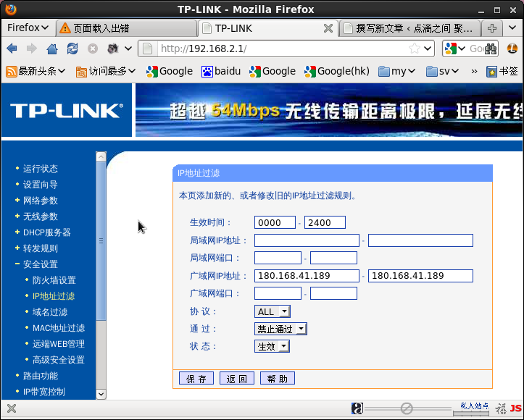Open a new tab with the plus button
This screenshot has width=524, height=420.
coord(492,28)
